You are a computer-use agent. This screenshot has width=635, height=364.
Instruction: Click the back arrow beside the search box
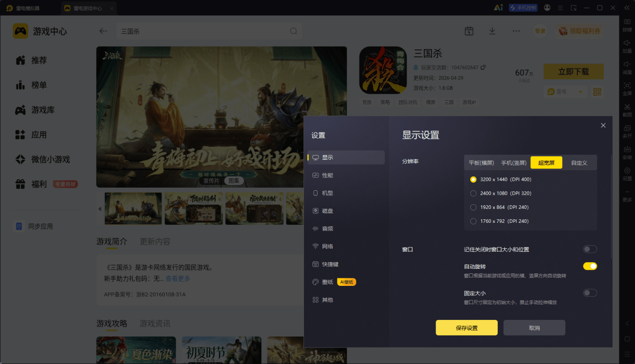pos(103,31)
